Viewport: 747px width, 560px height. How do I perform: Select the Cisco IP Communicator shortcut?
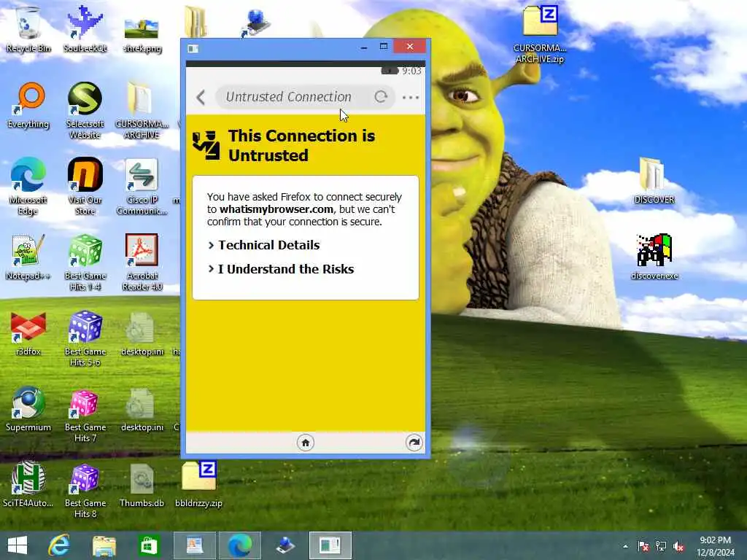tap(142, 186)
